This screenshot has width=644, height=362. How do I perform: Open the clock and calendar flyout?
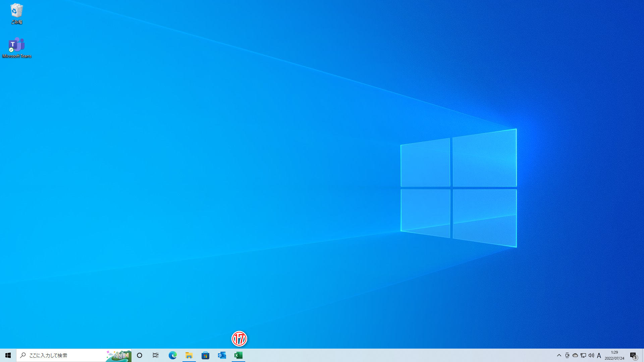(614, 355)
